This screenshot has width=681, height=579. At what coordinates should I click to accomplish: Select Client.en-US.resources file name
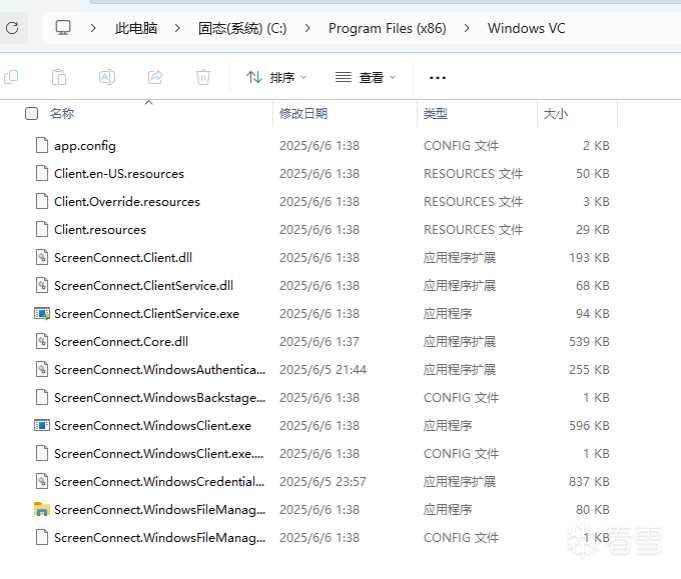click(119, 174)
